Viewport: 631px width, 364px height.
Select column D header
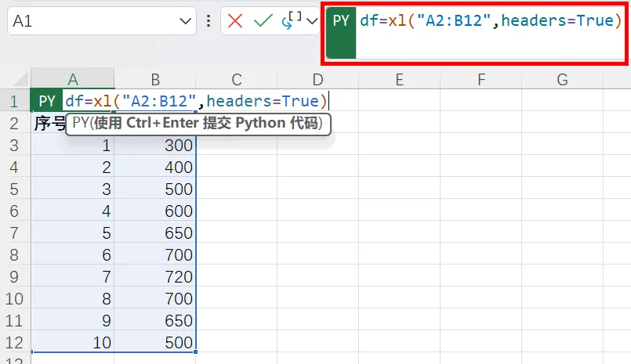[318, 79]
